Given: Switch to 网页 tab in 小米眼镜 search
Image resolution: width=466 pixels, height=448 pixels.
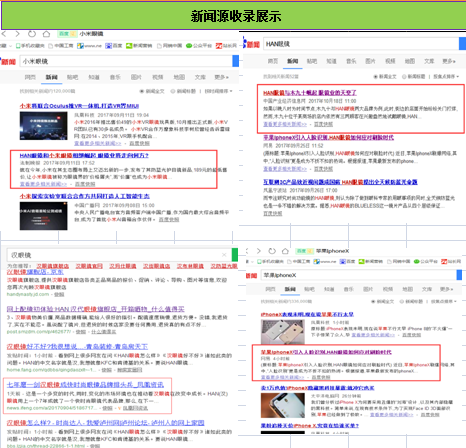Looking at the screenshot, I should [30, 77].
